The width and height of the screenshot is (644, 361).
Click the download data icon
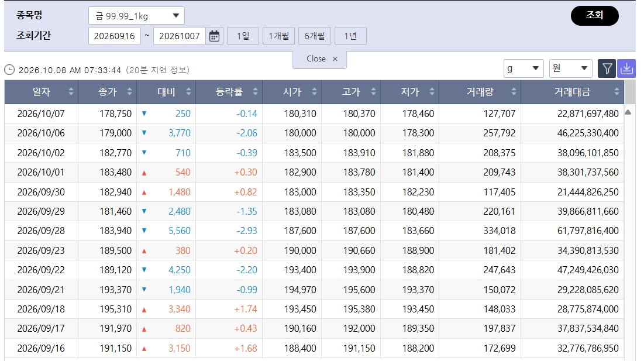coord(626,68)
